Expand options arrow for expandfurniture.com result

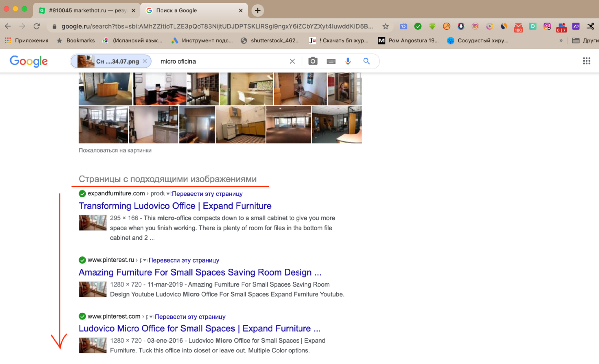(x=168, y=194)
